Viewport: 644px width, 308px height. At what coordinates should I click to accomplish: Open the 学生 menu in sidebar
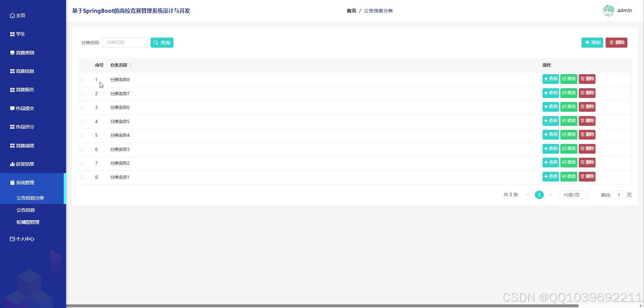(17, 34)
